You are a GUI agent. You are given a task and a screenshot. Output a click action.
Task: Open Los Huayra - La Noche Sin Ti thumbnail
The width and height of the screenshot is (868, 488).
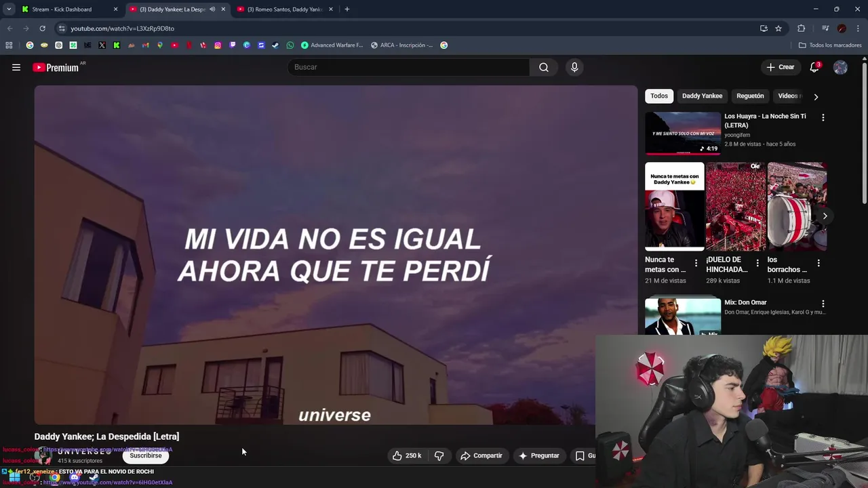pyautogui.click(x=683, y=134)
